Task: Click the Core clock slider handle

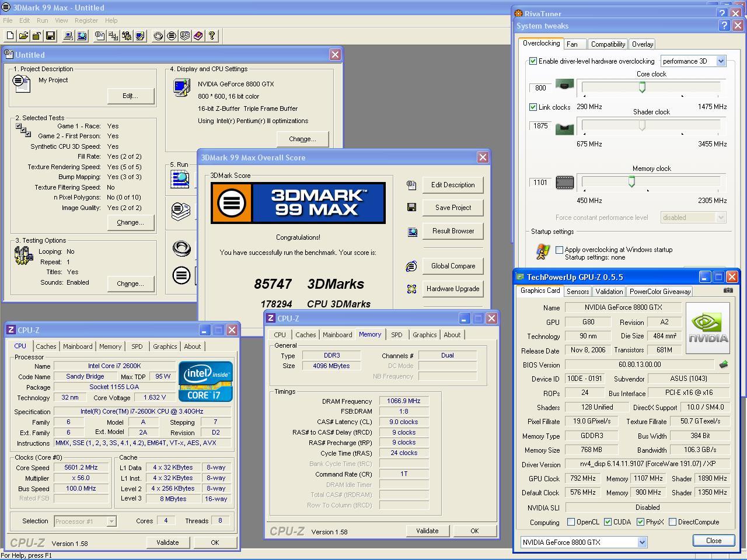Action: pyautogui.click(x=642, y=87)
